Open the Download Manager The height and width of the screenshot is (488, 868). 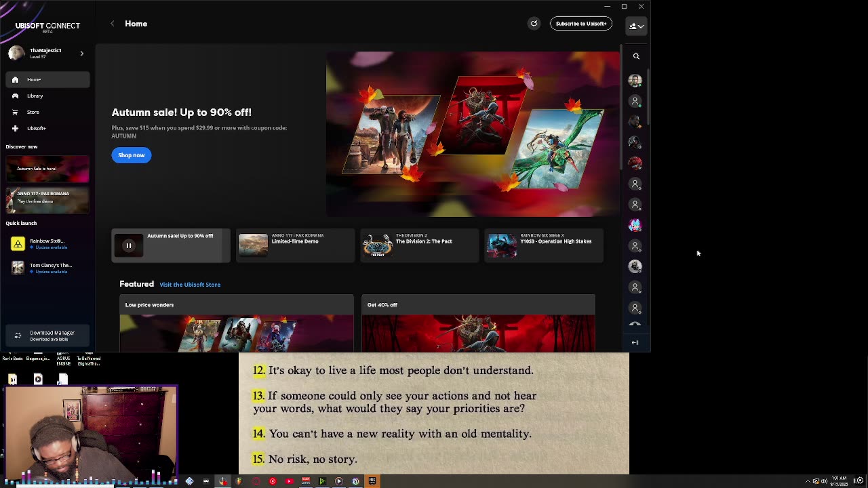(47, 335)
